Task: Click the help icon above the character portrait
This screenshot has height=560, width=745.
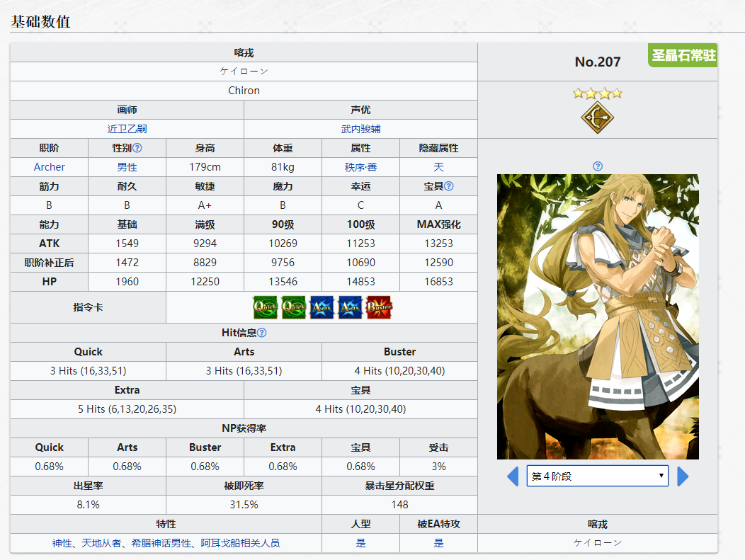Action: (x=598, y=166)
